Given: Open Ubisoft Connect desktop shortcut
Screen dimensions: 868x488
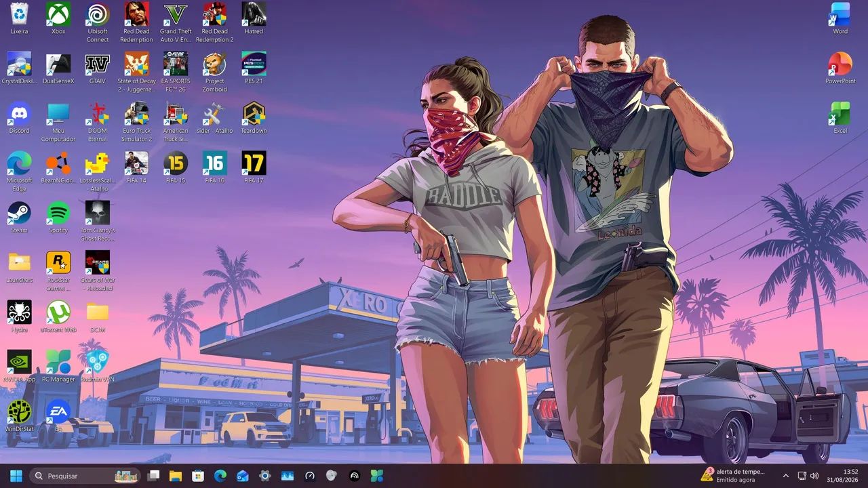Looking at the screenshot, I should click(x=98, y=22).
